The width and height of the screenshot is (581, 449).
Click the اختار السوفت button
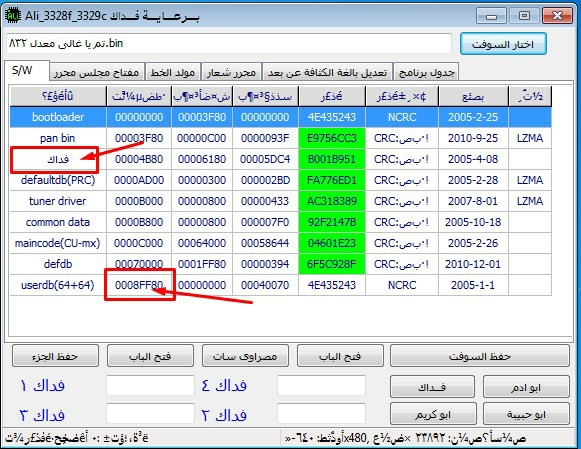click(x=503, y=44)
